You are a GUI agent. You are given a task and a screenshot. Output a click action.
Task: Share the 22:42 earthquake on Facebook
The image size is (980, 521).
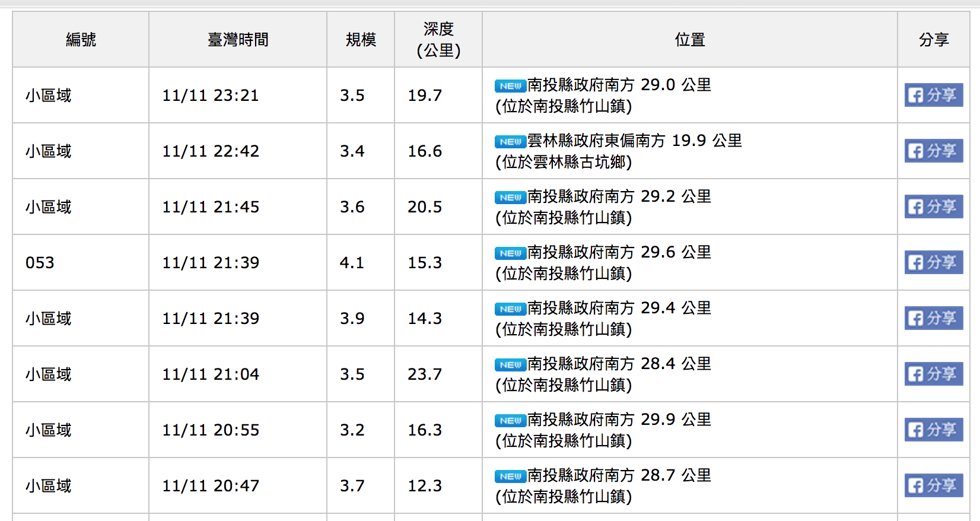[x=934, y=151]
